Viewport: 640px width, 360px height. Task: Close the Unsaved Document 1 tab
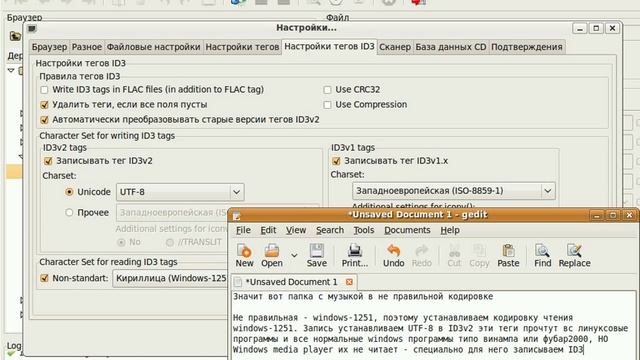349,282
